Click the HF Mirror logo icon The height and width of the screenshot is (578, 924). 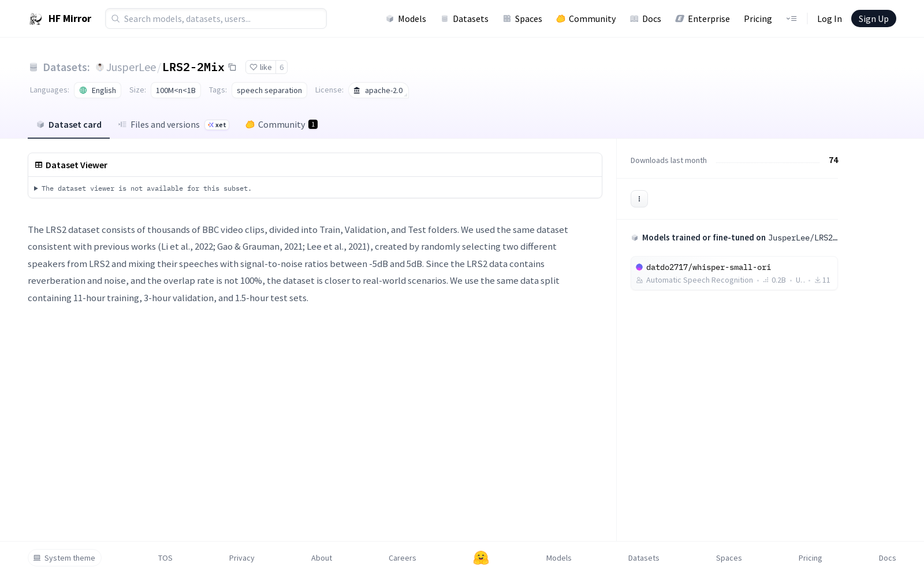click(36, 19)
